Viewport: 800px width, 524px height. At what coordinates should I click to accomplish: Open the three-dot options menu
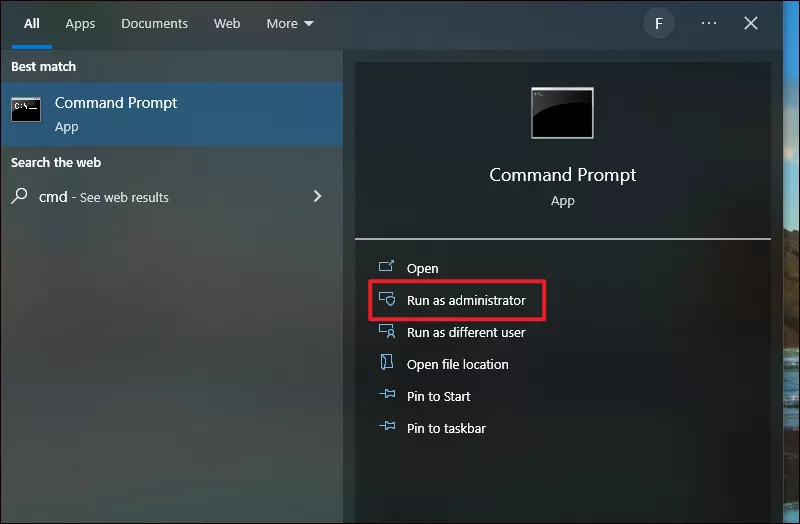click(709, 23)
